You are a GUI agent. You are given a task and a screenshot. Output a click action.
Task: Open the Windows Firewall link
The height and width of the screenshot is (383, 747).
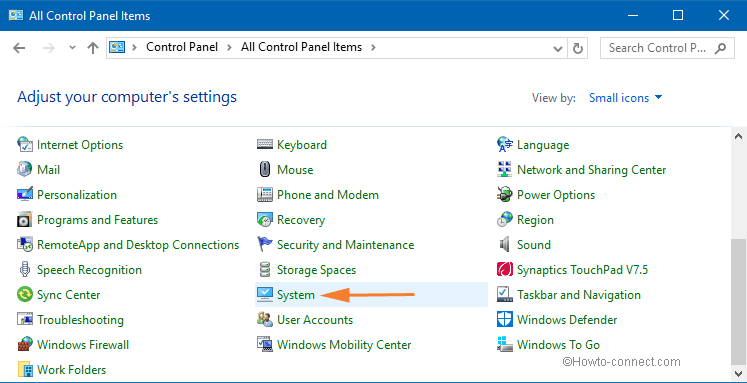click(x=83, y=345)
